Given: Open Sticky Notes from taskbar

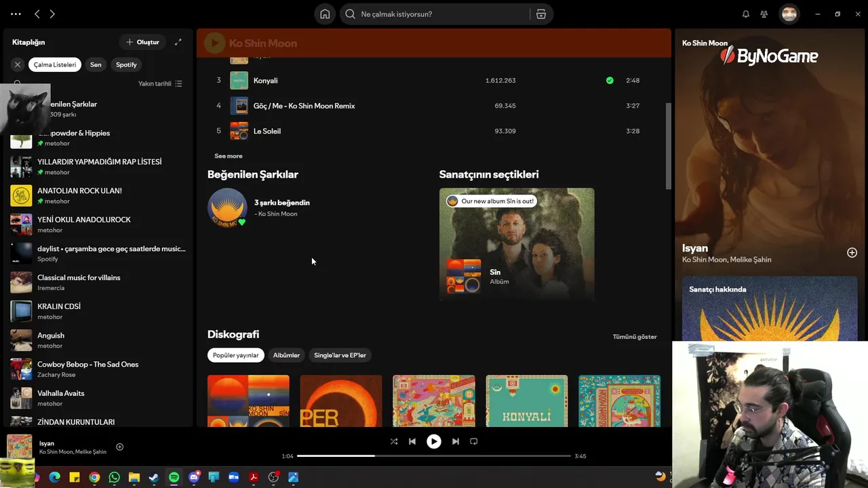Looking at the screenshot, I should click(x=75, y=478).
